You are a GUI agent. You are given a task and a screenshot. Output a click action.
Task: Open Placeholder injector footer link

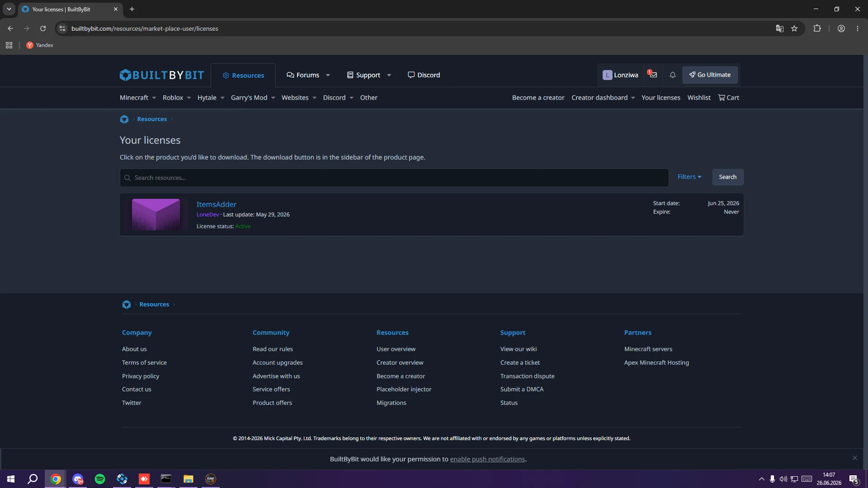404,389
